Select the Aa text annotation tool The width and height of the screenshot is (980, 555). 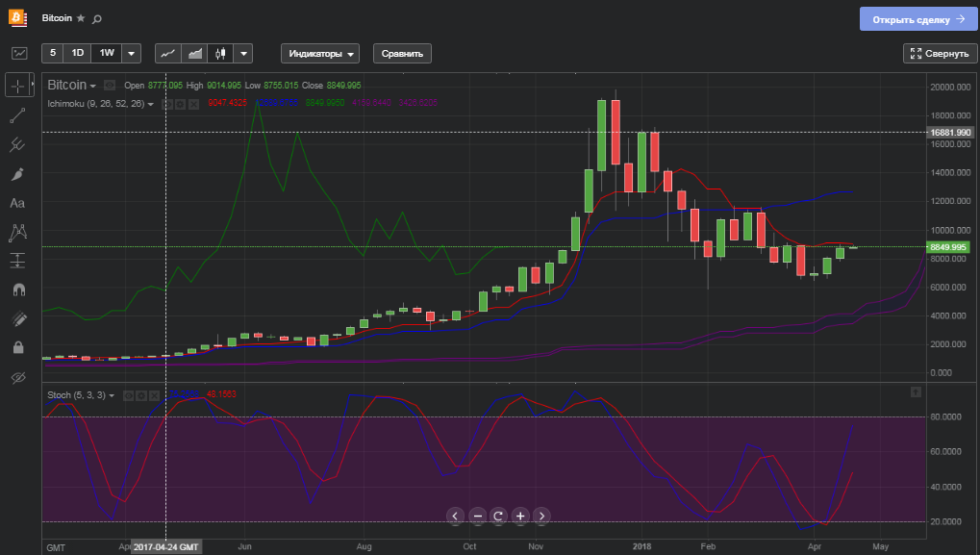click(x=17, y=203)
